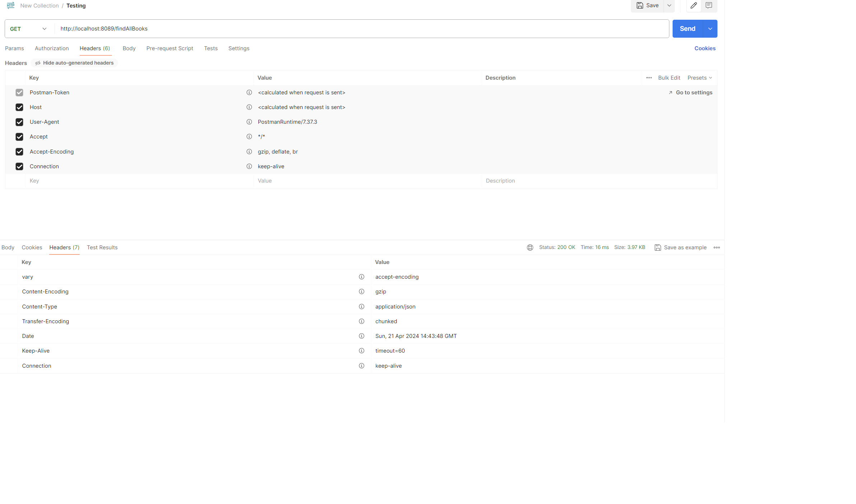This screenshot has height=504, width=856.
Task: Click info icon beside Accept-Encoding header
Action: tap(249, 152)
